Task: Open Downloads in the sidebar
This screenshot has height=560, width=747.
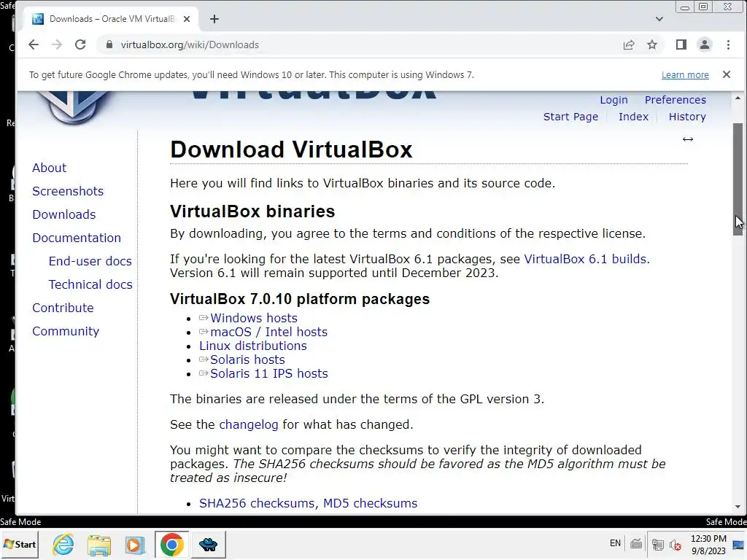Action: [x=64, y=214]
